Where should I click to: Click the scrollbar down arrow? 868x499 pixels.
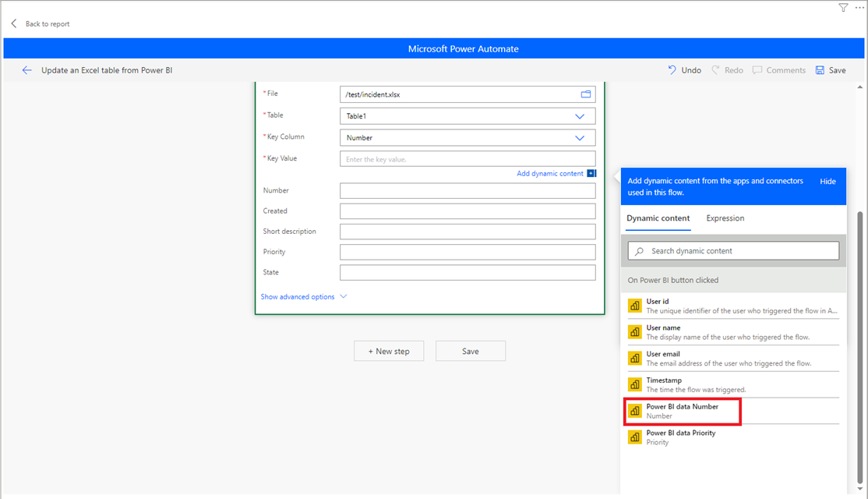click(859, 489)
